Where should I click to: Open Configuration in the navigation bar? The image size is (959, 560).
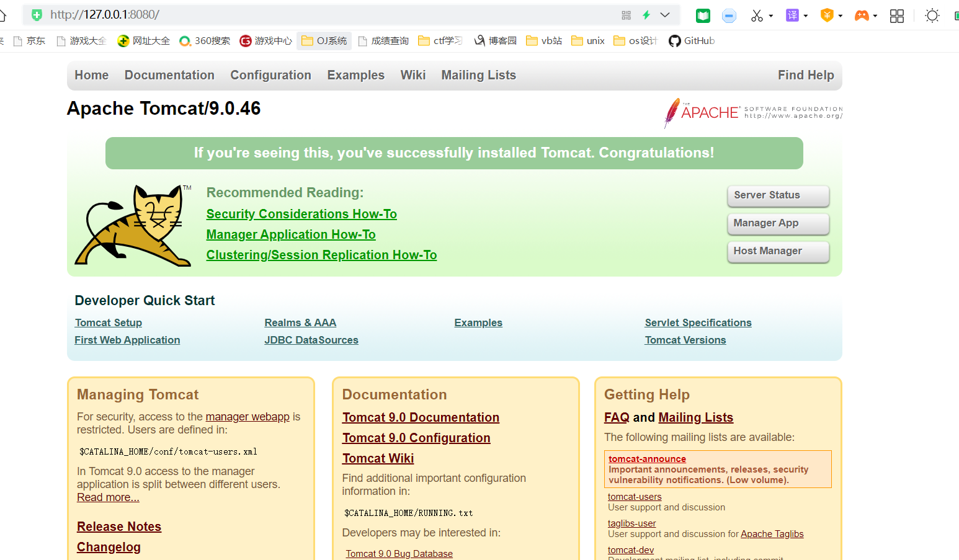(x=271, y=75)
